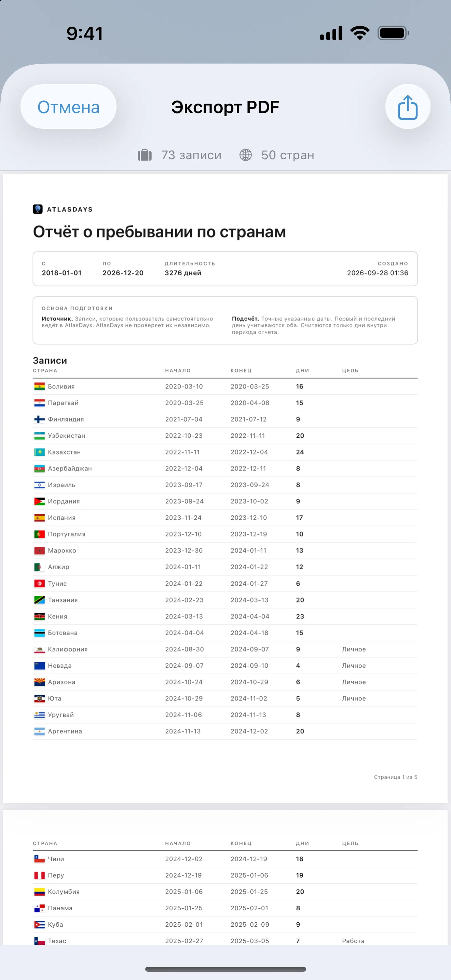The height and width of the screenshot is (980, 451).
Task: Select the Bolivia flag icon
Action: (x=40, y=386)
